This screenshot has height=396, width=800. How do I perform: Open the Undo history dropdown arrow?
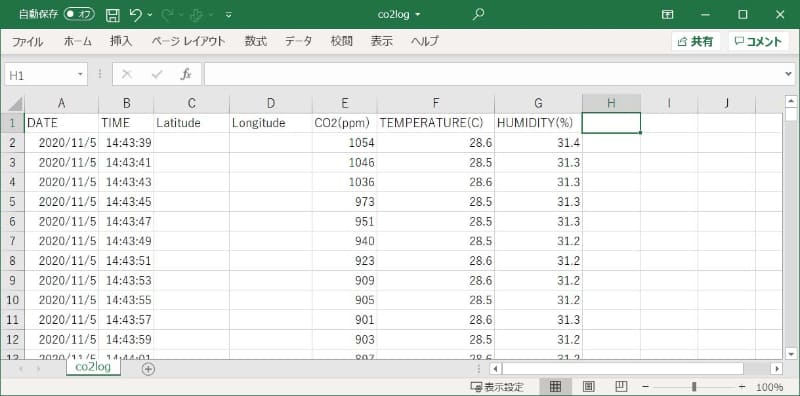[x=150, y=15]
